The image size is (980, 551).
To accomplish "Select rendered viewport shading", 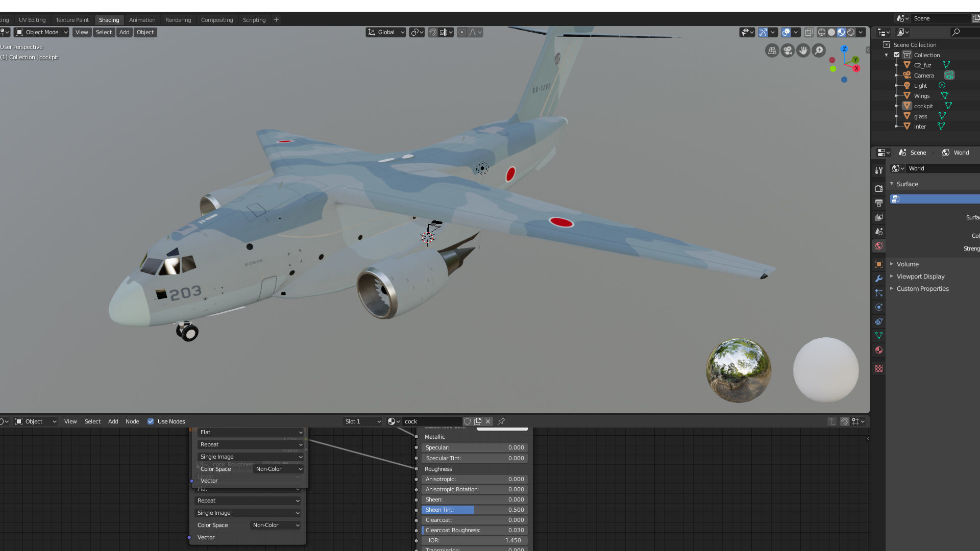I will coord(851,32).
